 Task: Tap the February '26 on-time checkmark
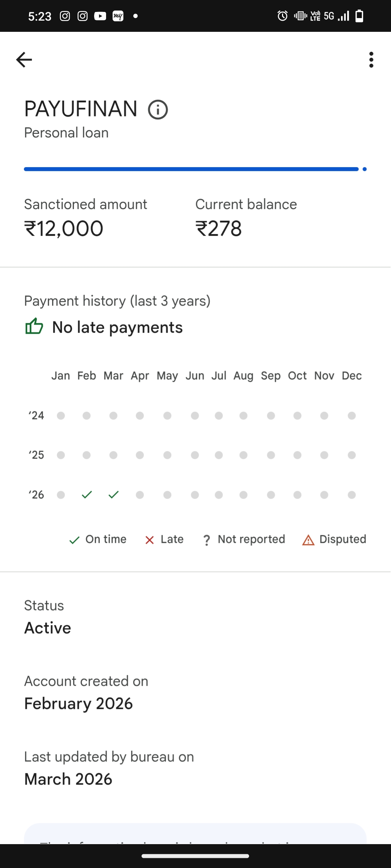click(x=87, y=494)
